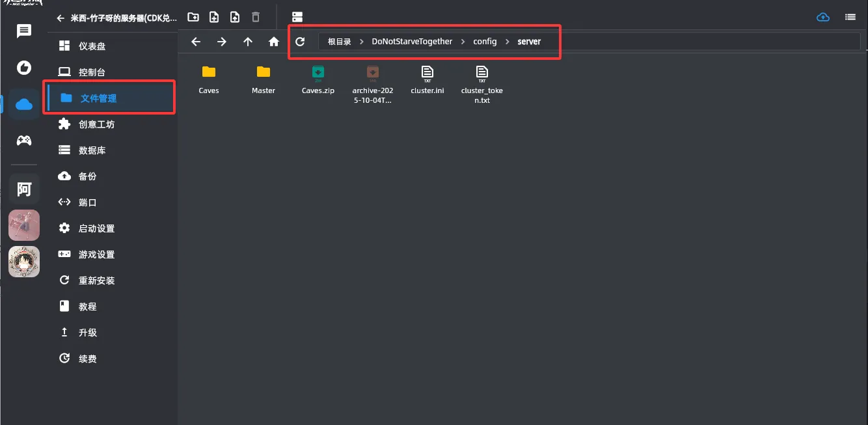Open DoNotStarveTogether in the breadcrumb path

(x=412, y=42)
